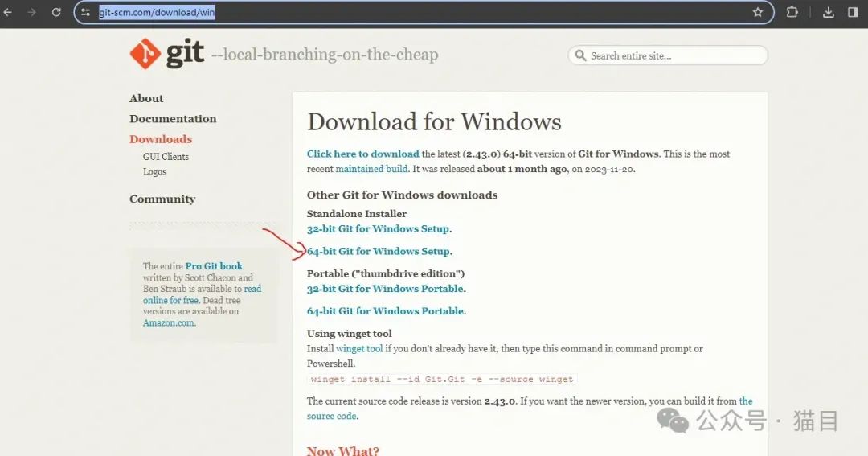The height and width of the screenshot is (456, 868).
Task: Click the 'Standalone Installer' subheading
Action: [x=357, y=214]
